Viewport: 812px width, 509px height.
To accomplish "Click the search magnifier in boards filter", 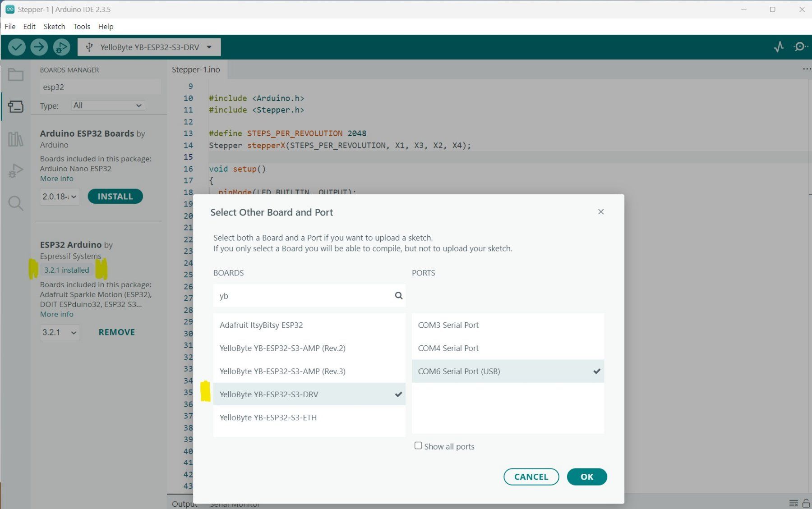I will coord(399,296).
